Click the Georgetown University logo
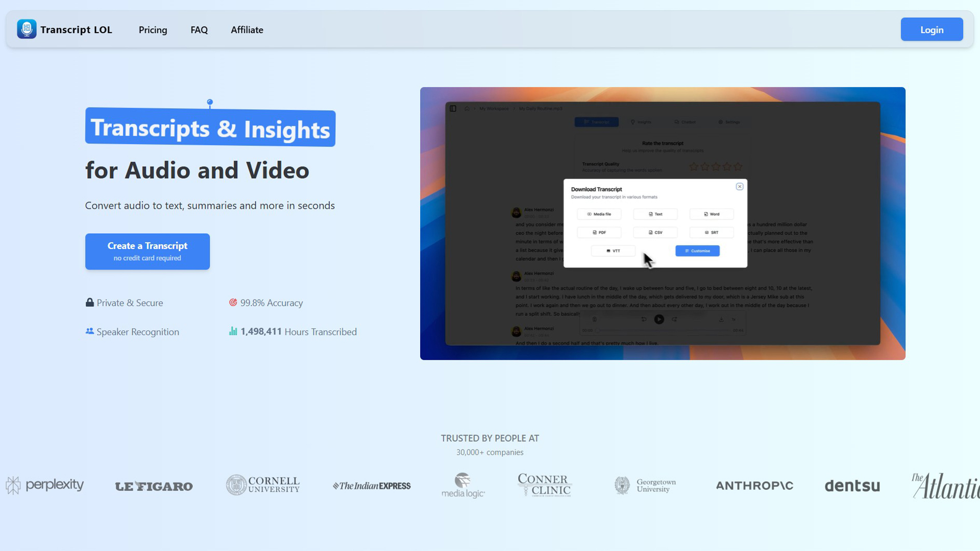 [x=645, y=485]
